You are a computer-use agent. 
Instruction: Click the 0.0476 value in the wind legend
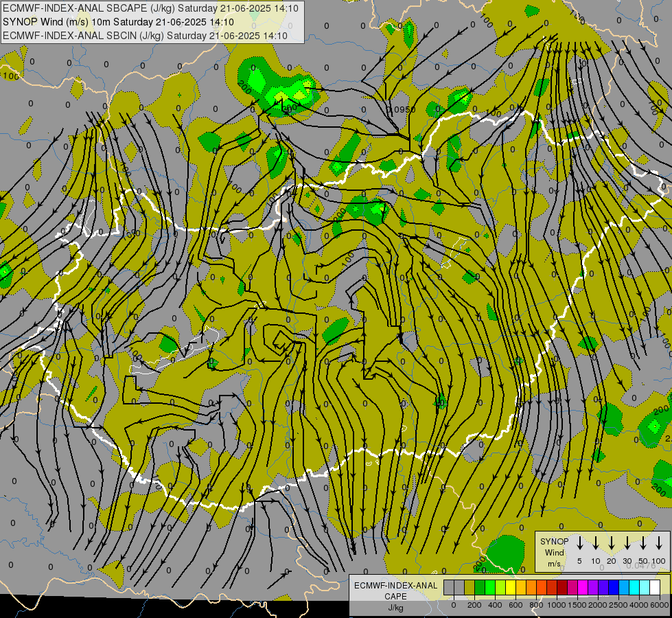pos(641,566)
